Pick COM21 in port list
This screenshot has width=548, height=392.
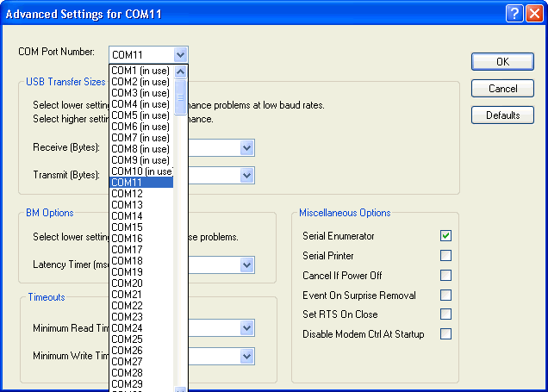point(141,294)
